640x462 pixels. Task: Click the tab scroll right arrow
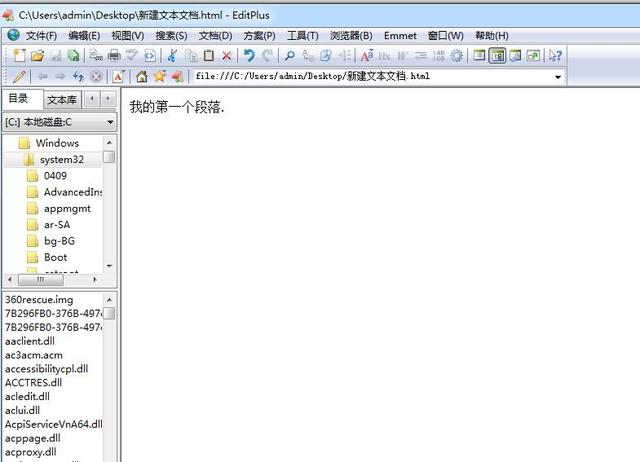[x=108, y=99]
